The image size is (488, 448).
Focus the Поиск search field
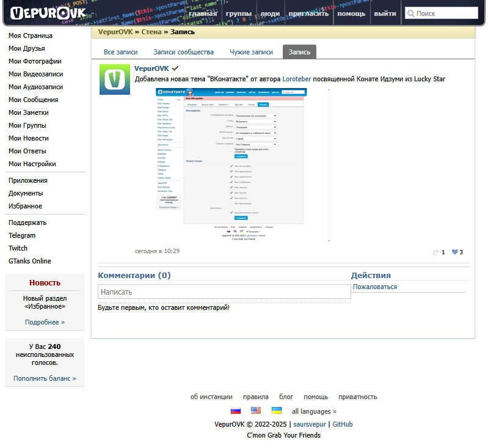point(442,13)
